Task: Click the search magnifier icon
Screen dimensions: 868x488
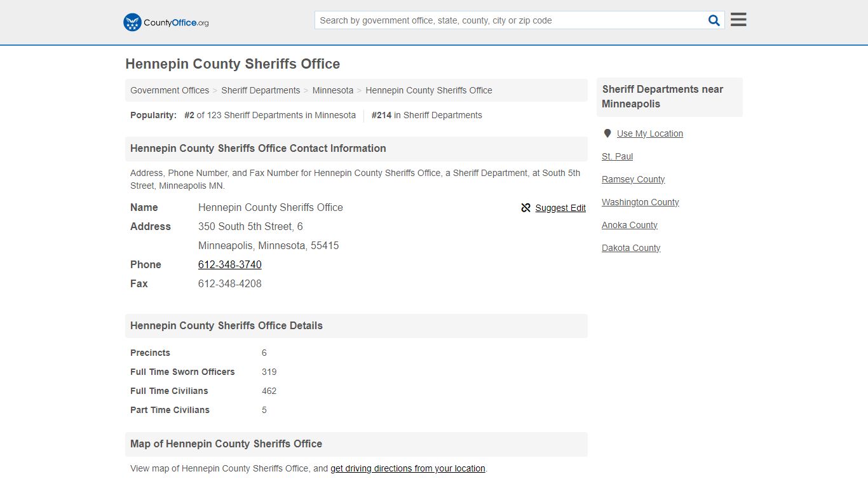Action: coord(714,20)
